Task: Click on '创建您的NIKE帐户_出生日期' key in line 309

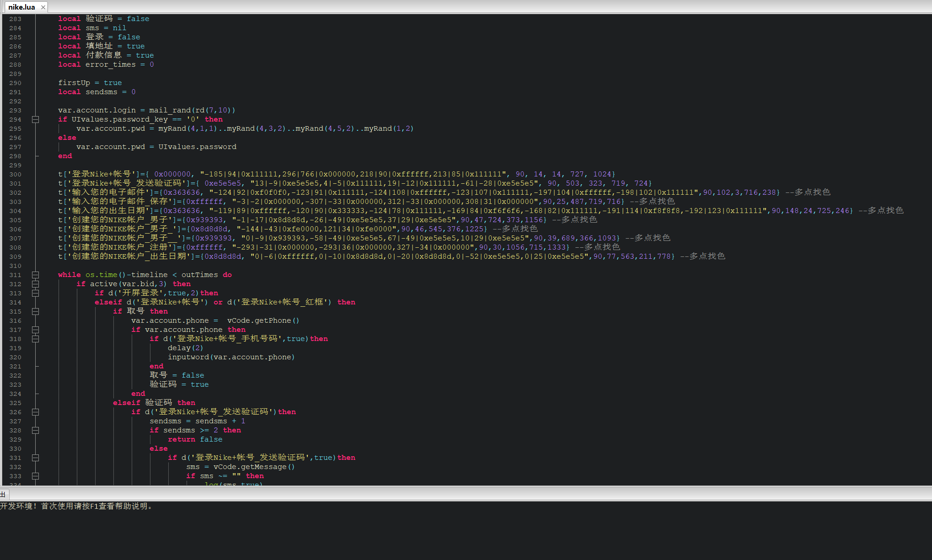Action: 129,256
